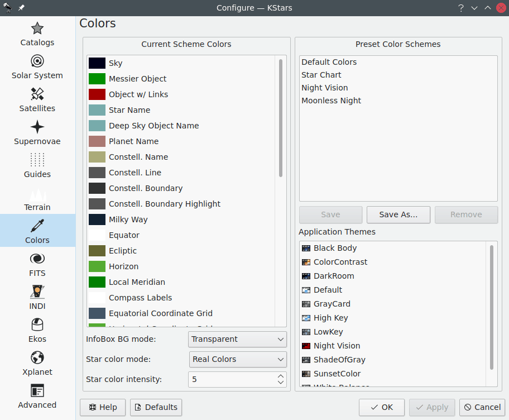Go to the Satellites configuration section
Viewport: 509px width, 420px height.
(x=37, y=99)
